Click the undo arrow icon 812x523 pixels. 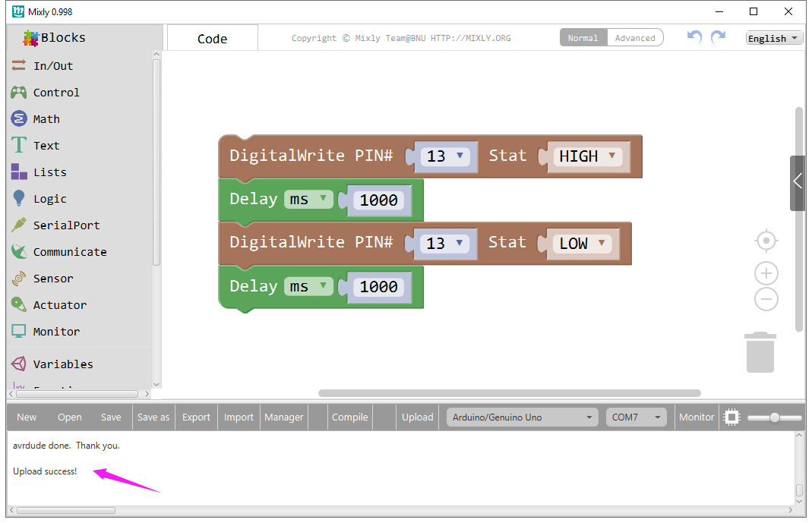pos(694,37)
